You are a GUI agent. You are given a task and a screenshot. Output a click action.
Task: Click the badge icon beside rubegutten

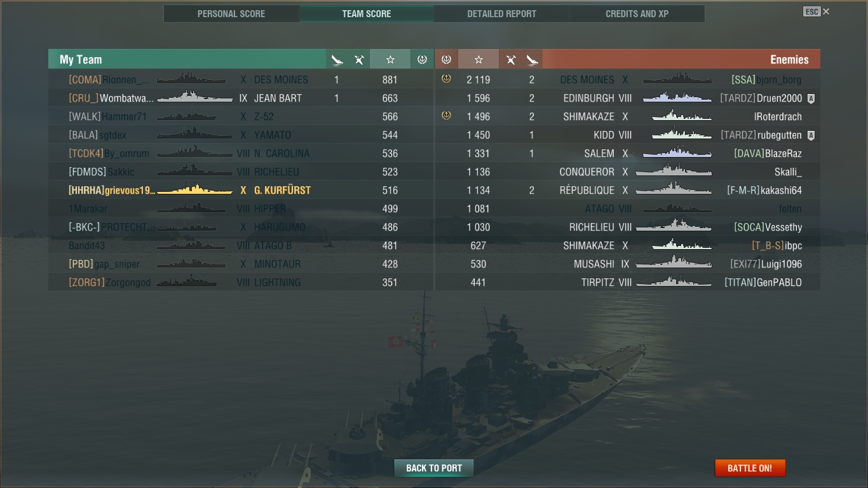811,135
